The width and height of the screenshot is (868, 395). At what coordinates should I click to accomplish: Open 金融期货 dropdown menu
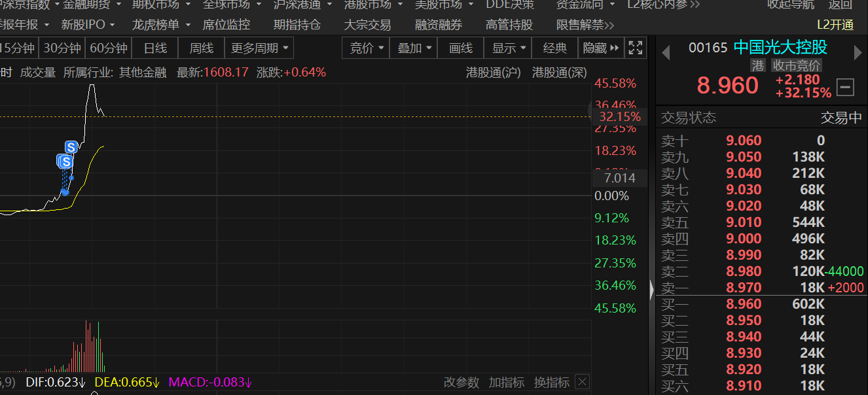pos(92,5)
